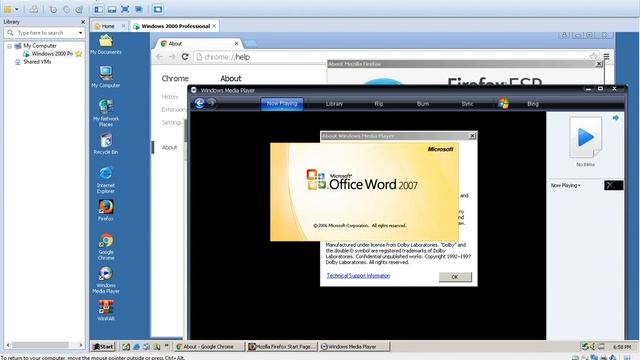Select Shared VMs in the Library tree
The image size is (640, 360).
coord(37,62)
